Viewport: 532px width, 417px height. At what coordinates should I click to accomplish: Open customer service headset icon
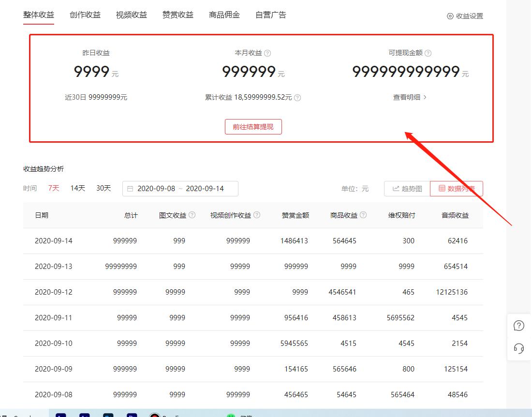[x=519, y=348]
